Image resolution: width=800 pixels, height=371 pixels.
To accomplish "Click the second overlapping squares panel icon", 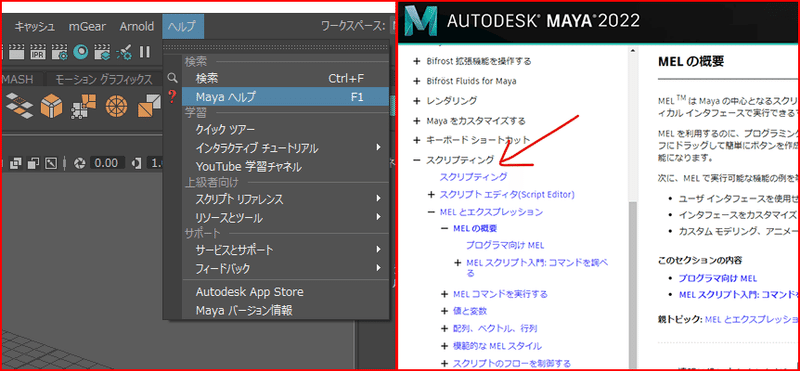I will coord(34,163).
